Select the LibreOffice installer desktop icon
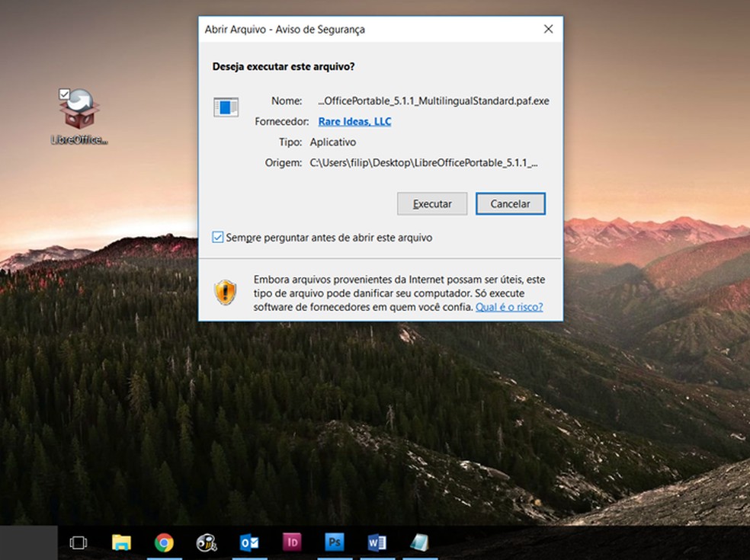Viewport: 750px width, 560px height. point(79,117)
